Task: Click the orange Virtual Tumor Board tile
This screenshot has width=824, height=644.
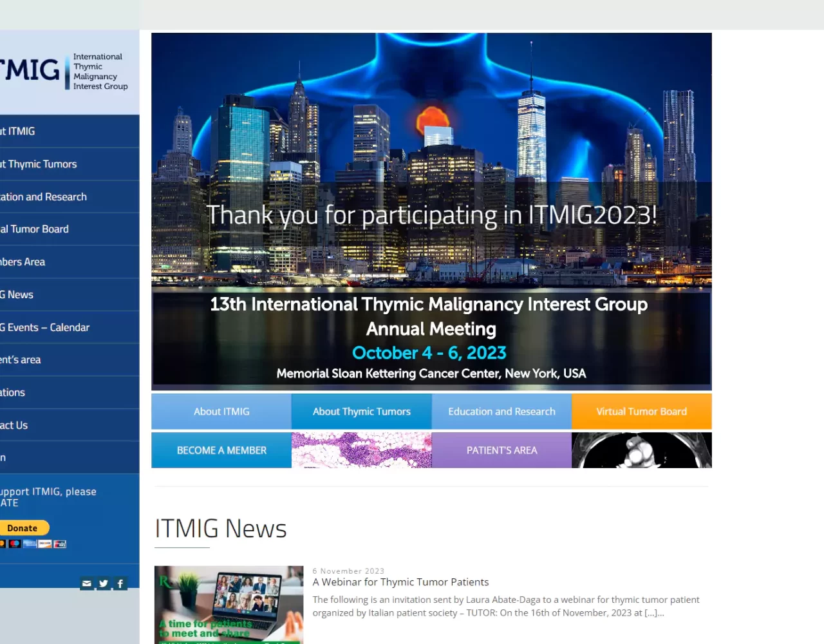Action: tap(642, 412)
